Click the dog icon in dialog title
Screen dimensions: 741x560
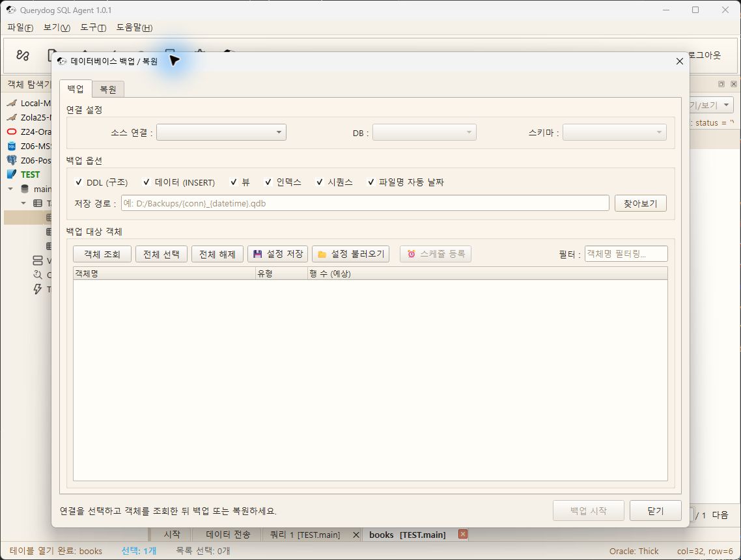pyautogui.click(x=62, y=61)
